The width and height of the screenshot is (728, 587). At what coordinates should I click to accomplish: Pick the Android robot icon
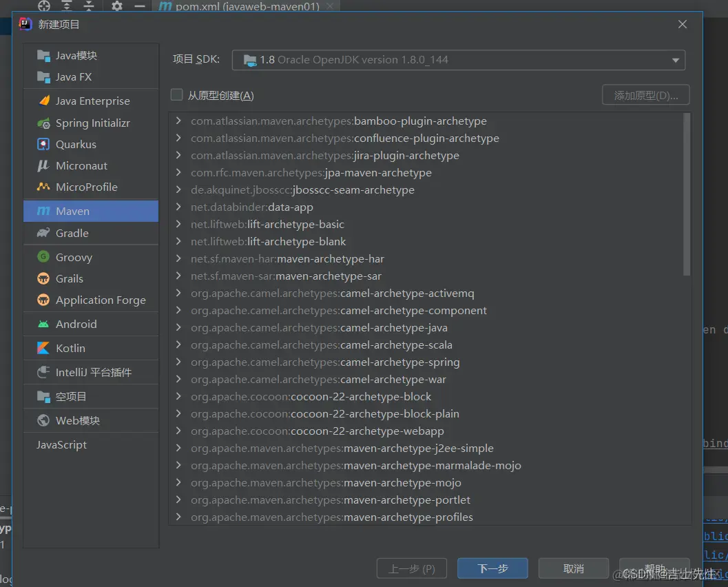[43, 324]
